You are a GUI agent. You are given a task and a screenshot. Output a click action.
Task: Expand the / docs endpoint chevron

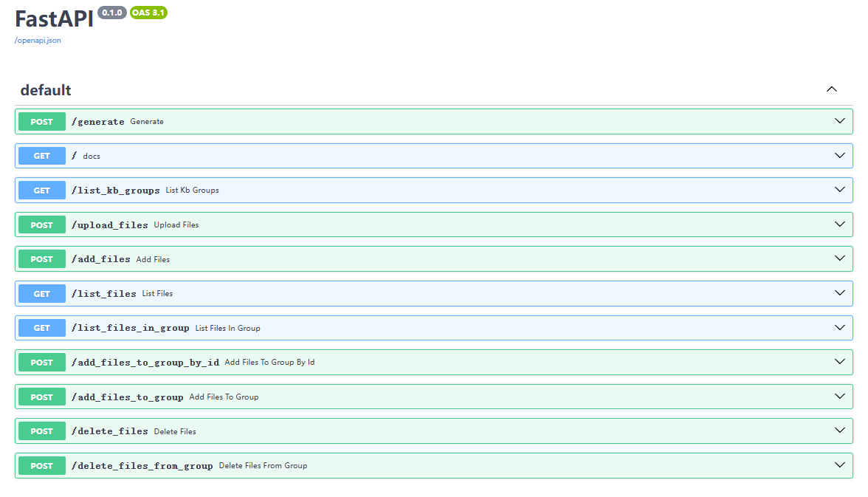point(840,155)
